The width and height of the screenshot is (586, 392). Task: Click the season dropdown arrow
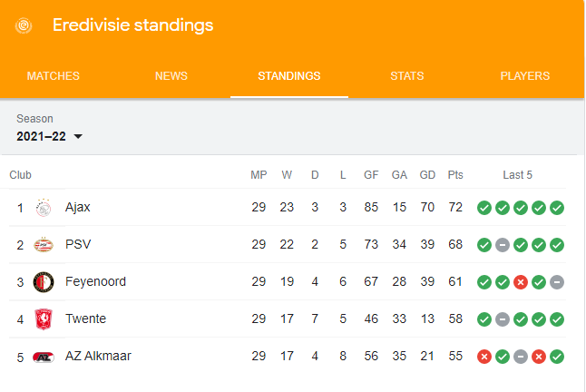tap(78, 137)
